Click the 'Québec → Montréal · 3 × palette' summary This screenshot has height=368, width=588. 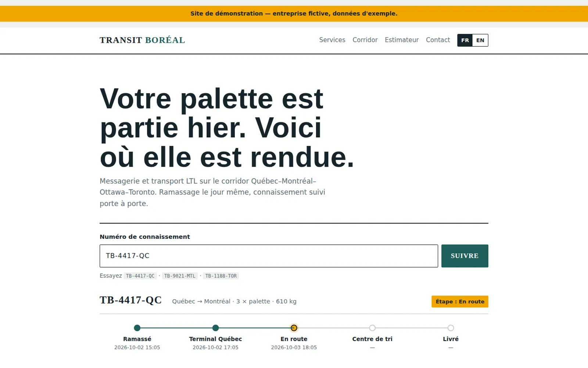tap(234, 301)
